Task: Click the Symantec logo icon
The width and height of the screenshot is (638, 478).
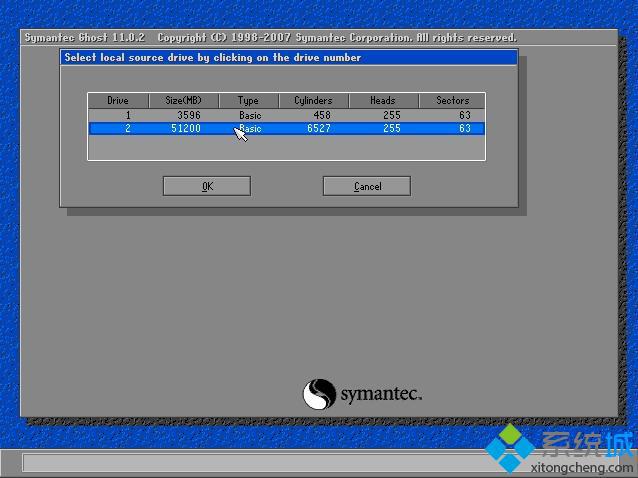Action: tap(319, 394)
